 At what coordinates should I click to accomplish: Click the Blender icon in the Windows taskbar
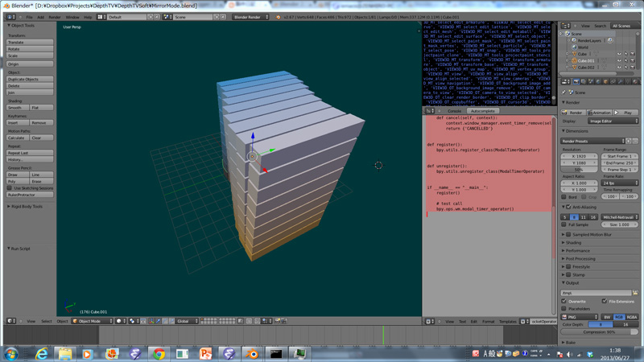[253, 353]
